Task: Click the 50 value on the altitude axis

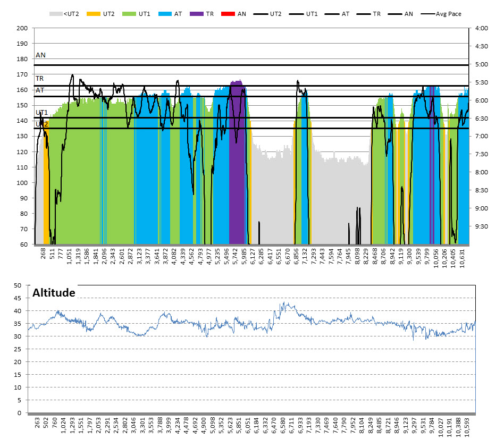Action: [17, 285]
